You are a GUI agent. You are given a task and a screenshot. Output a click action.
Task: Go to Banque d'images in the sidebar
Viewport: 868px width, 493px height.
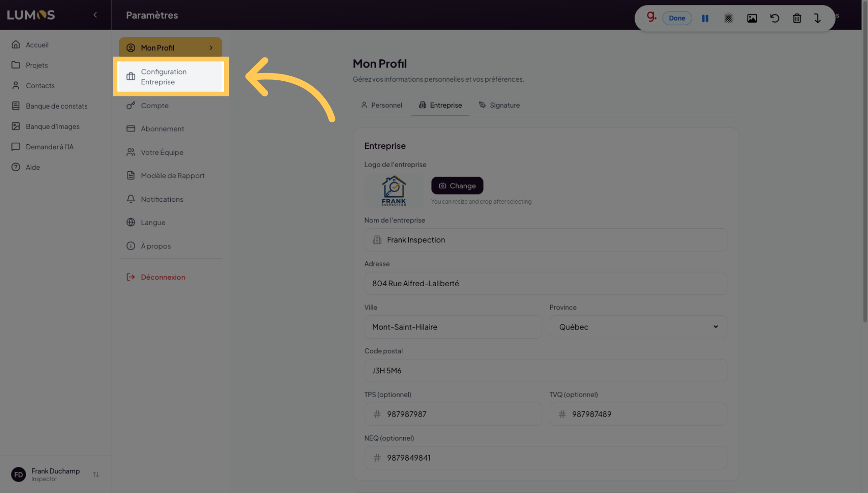(53, 126)
